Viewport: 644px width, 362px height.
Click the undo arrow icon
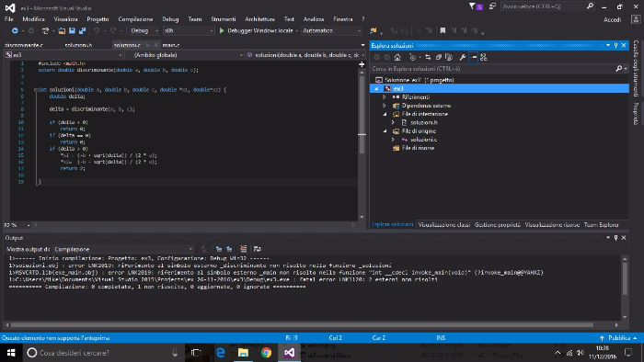tap(97, 30)
